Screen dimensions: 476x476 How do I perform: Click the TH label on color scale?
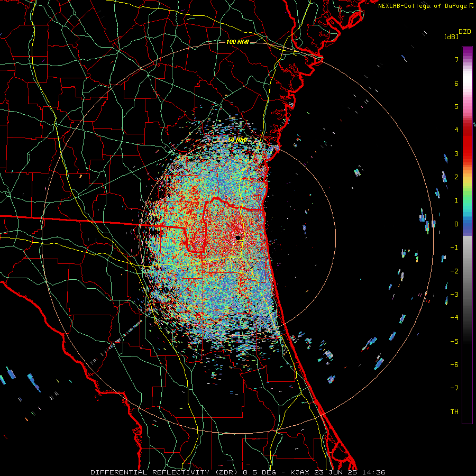pos(454,412)
